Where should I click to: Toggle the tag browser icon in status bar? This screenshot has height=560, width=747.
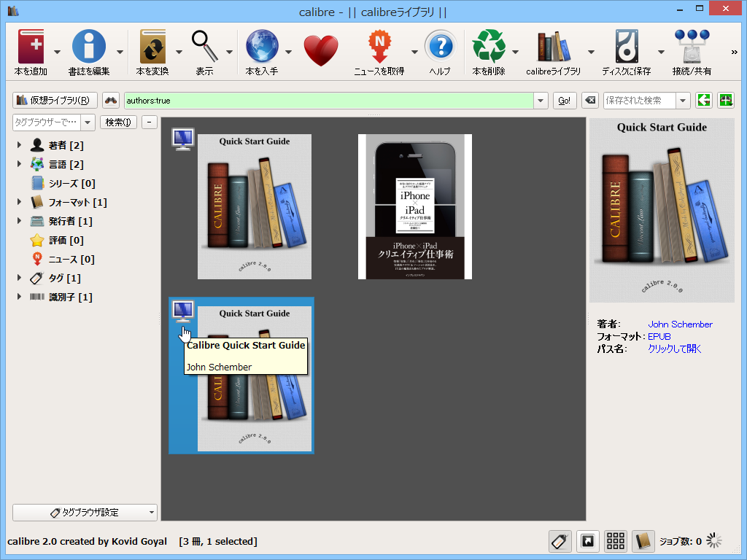coord(560,541)
